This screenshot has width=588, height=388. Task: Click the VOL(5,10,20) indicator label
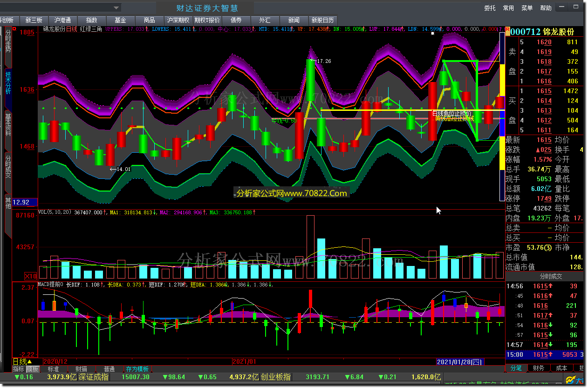(55, 212)
